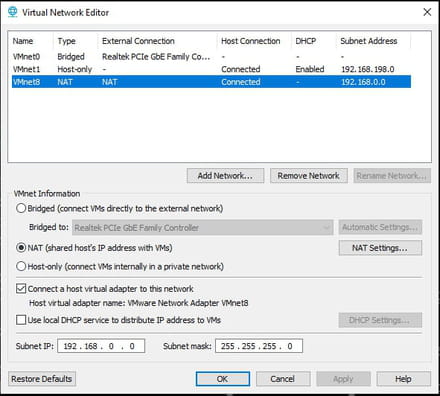Open the Bridged to adapter dropdown
440x396 pixels.
click(203, 228)
